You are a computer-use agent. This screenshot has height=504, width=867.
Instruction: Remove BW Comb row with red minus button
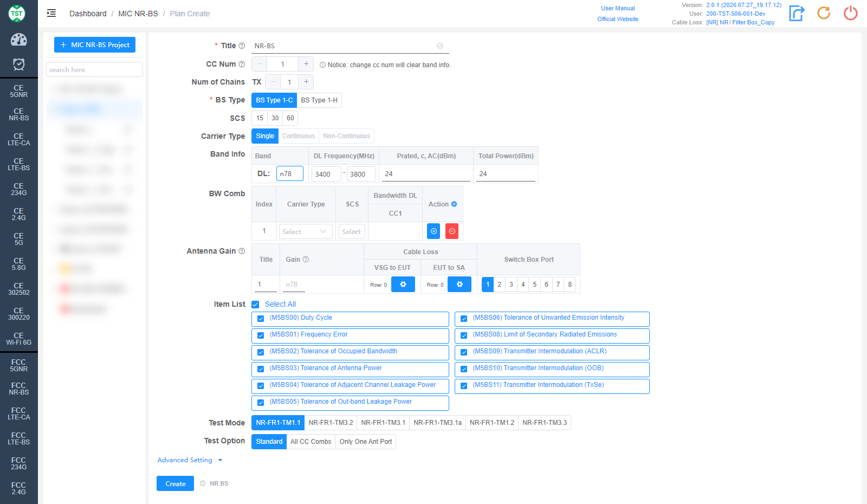click(x=452, y=231)
